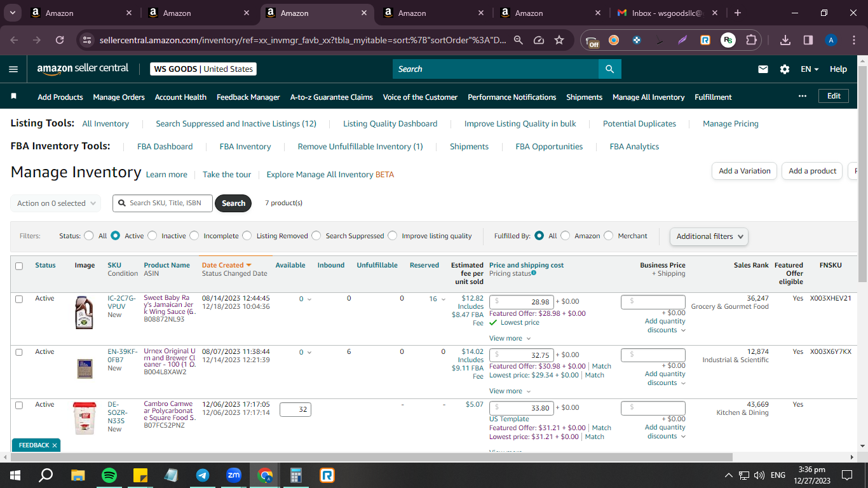The height and width of the screenshot is (488, 868).
Task: Click the bookmark flag icon before Add Products
Action: 14,96
